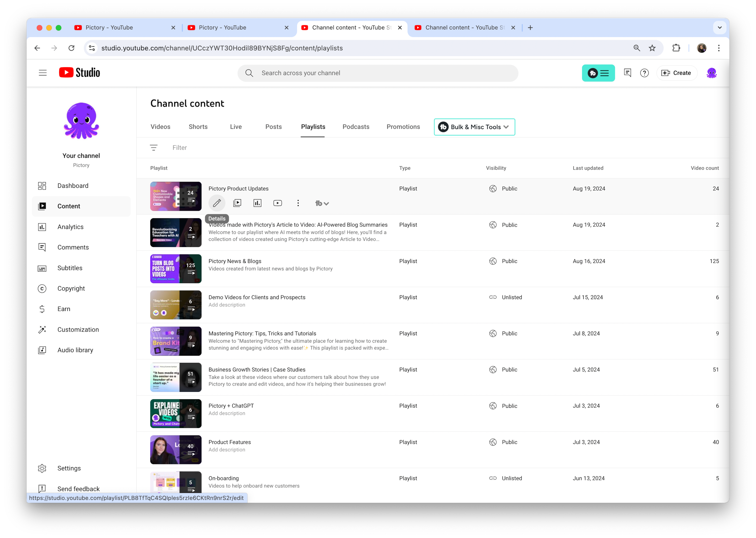Click Business Growth Stories | Case Studies title
Screen dimensions: 756x538
pyautogui.click(x=257, y=369)
